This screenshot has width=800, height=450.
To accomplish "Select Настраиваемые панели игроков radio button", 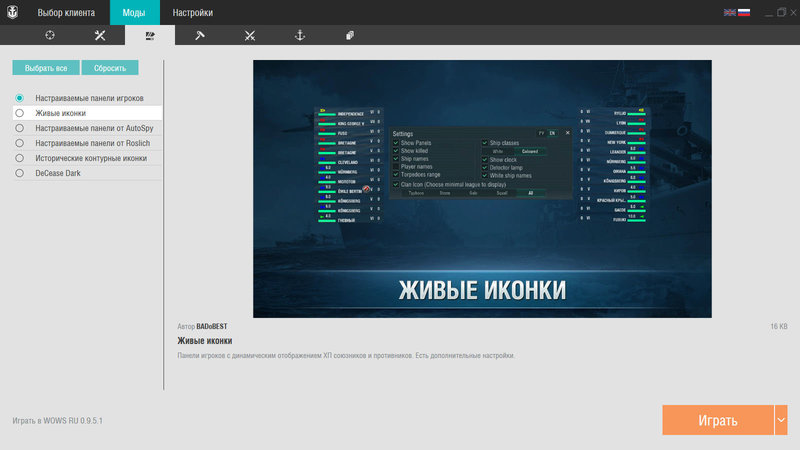I will pos(19,97).
